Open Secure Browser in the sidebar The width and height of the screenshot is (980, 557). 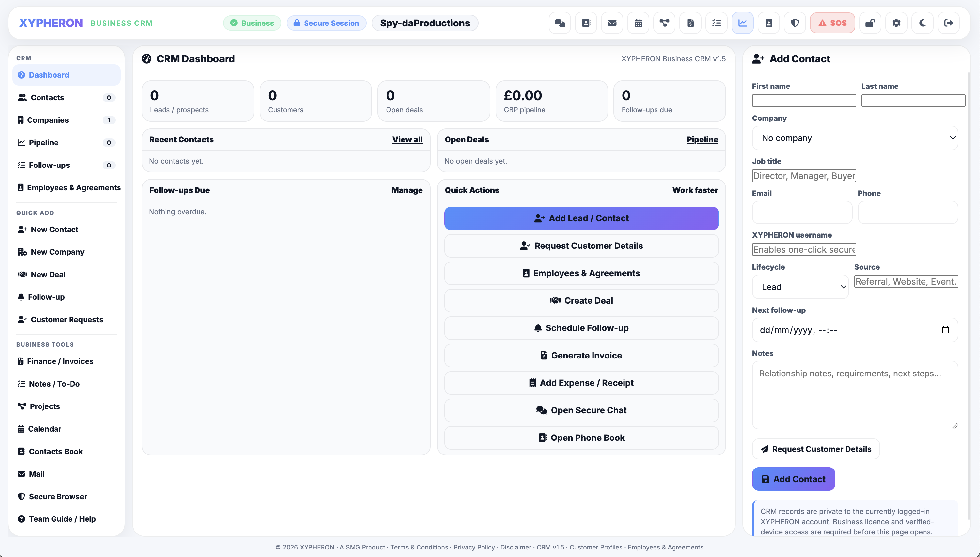click(67, 497)
